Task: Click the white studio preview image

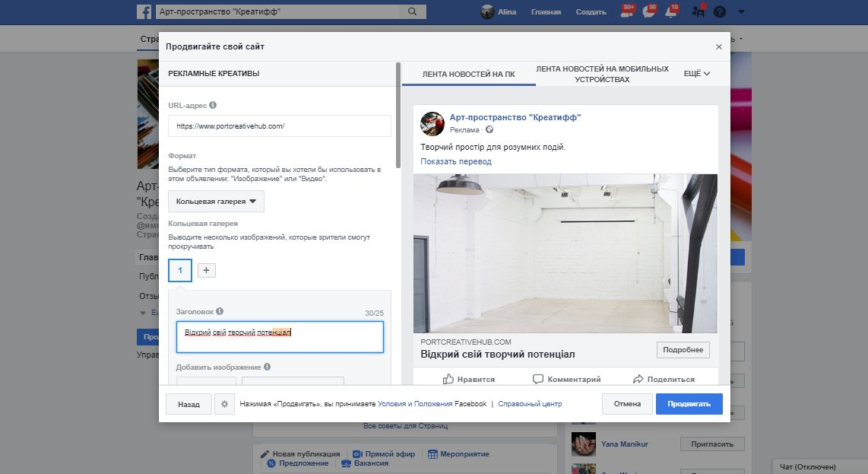Action: (565, 253)
